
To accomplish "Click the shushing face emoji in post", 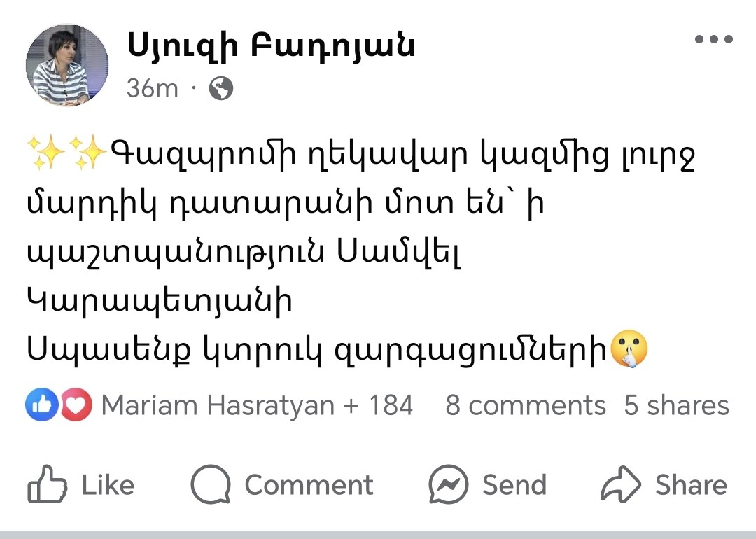I will [x=629, y=349].
